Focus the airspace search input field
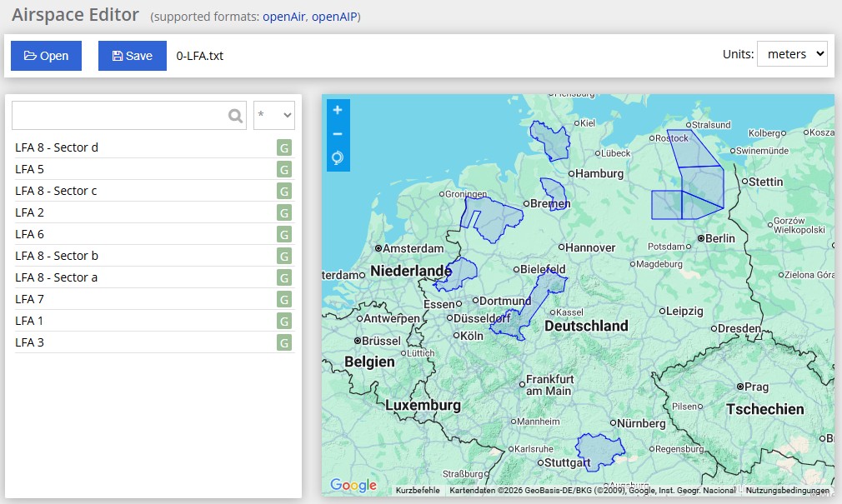Image resolution: width=842 pixels, height=504 pixels. 117,116
